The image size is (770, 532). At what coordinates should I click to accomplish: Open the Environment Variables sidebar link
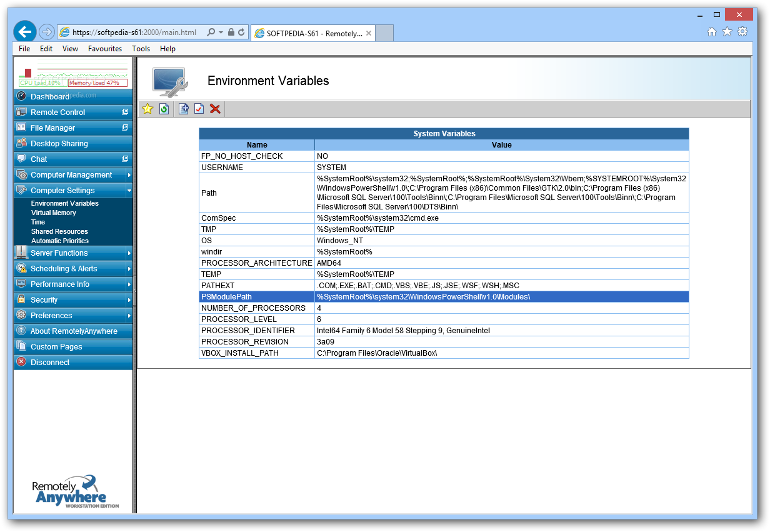(65, 203)
